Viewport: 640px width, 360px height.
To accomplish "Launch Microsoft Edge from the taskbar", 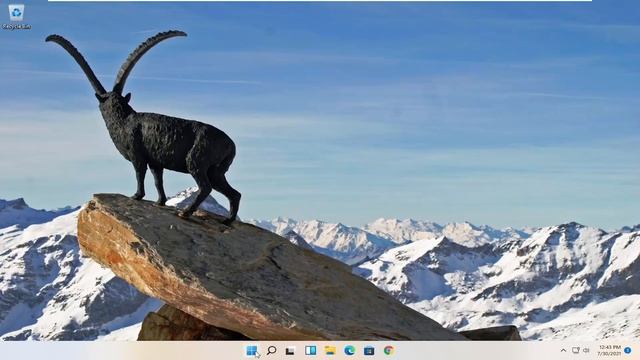I will pos(349,350).
